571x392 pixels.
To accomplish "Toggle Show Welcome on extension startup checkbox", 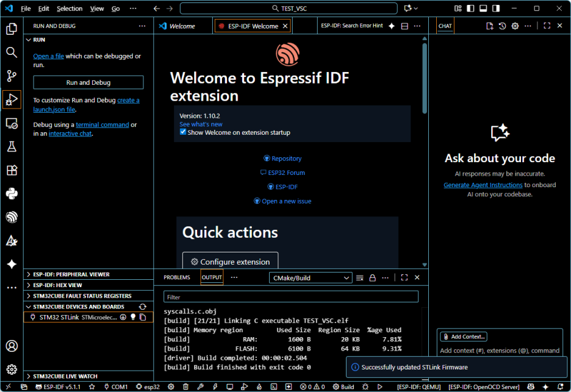I will [x=183, y=132].
